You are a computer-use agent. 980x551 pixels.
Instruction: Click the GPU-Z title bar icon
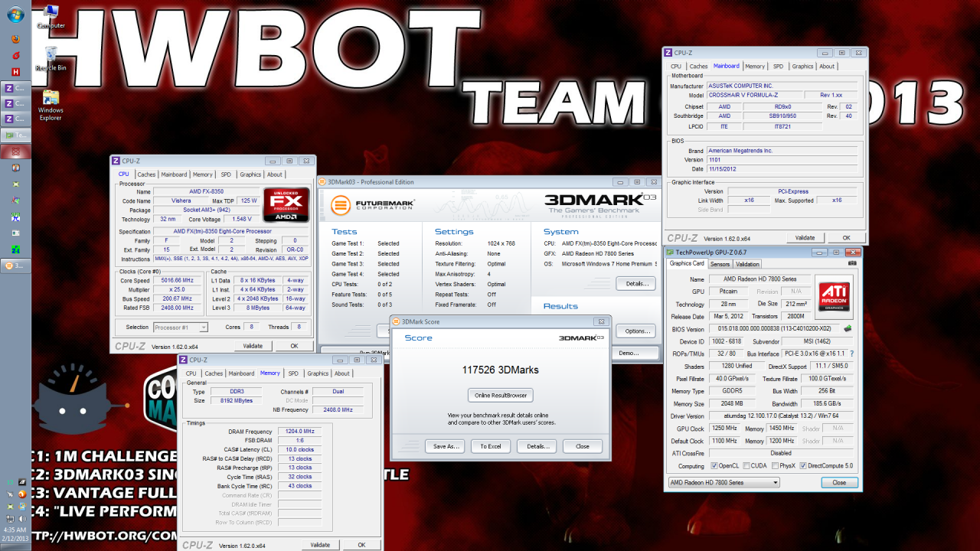coord(671,253)
